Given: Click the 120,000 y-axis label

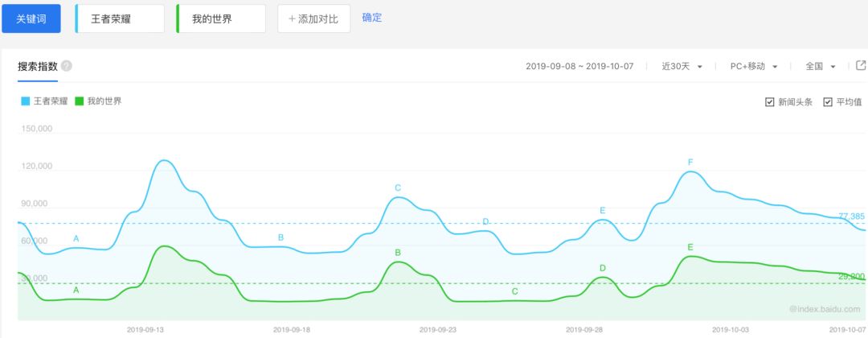Looking at the screenshot, I should (36, 167).
